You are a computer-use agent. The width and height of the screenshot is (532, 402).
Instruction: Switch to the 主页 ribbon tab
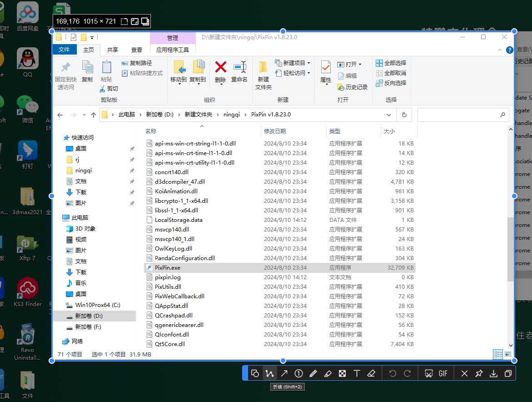(x=89, y=50)
